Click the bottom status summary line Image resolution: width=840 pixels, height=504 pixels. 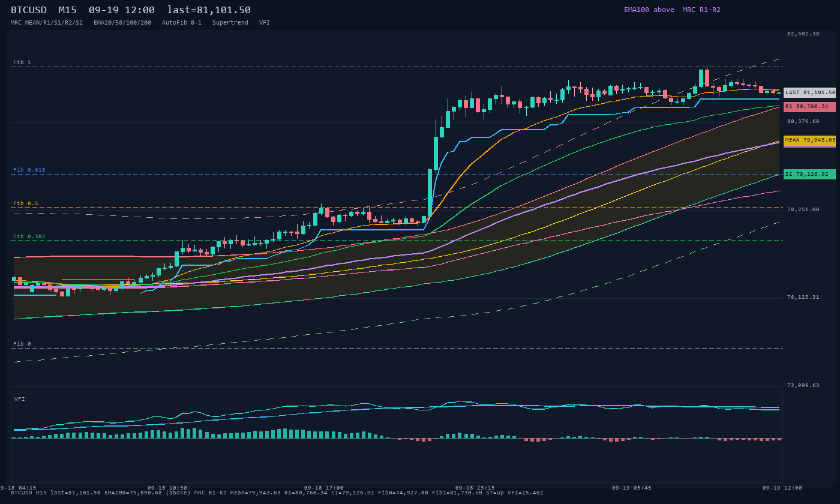coord(277,493)
